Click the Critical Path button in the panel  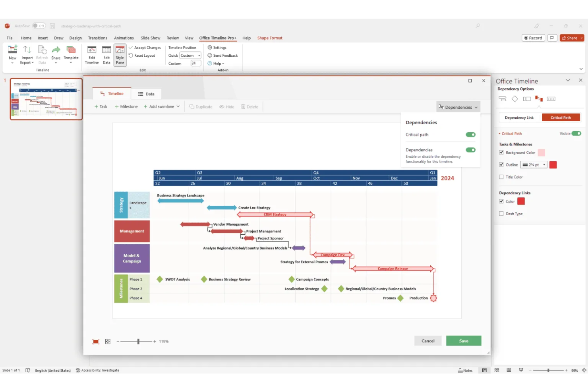561,117
